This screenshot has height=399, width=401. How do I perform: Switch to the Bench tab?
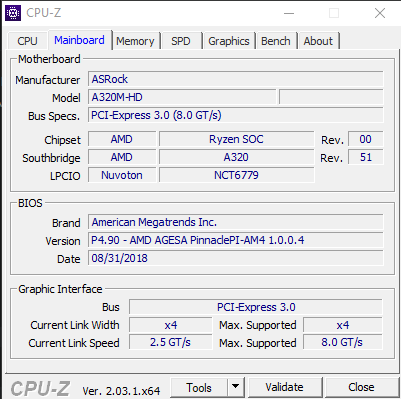tap(276, 41)
